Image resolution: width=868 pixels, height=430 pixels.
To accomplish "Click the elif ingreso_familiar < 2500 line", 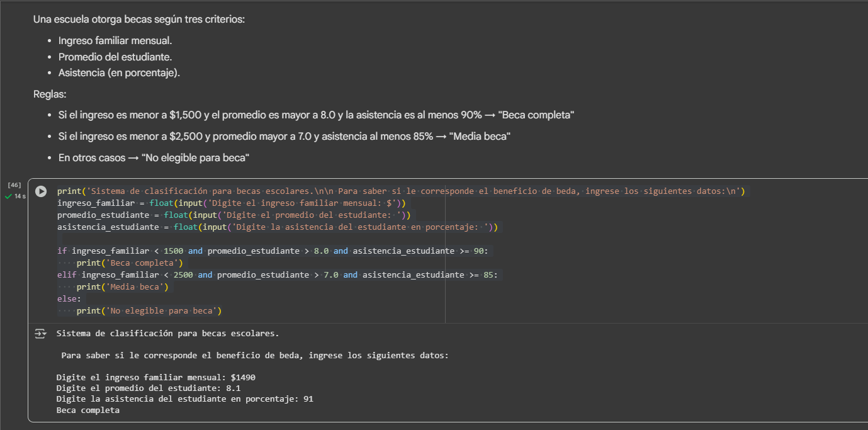I will [x=277, y=275].
